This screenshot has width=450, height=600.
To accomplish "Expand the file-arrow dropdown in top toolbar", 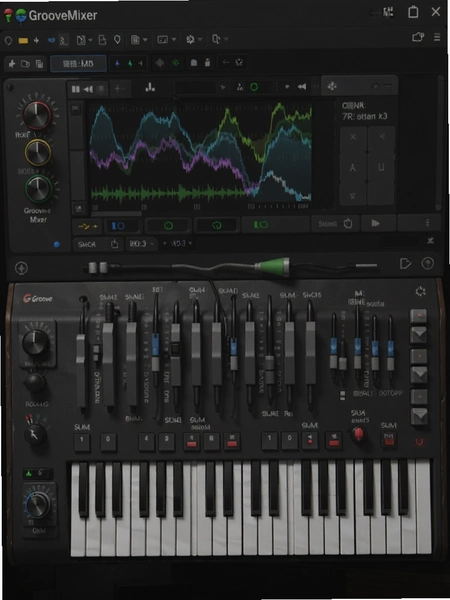I will pyautogui.click(x=84, y=40).
